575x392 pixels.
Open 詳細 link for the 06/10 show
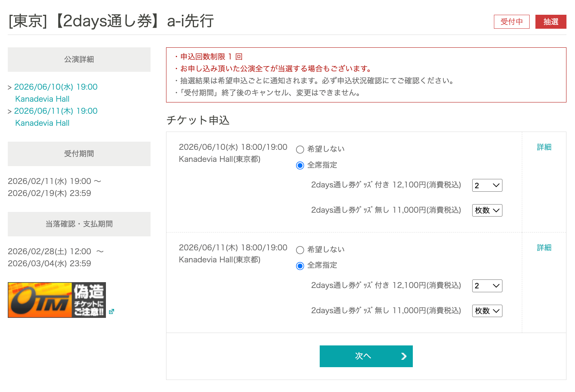(x=544, y=147)
